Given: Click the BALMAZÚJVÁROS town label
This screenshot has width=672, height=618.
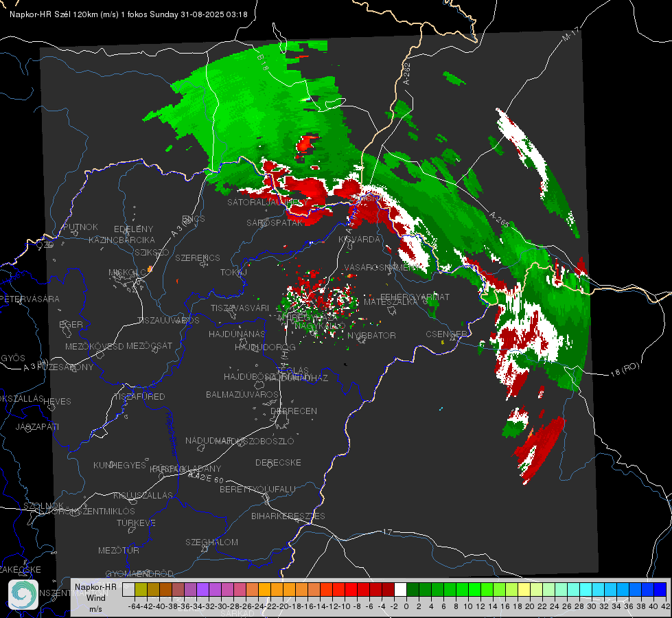Looking at the screenshot, I should click(x=242, y=394).
